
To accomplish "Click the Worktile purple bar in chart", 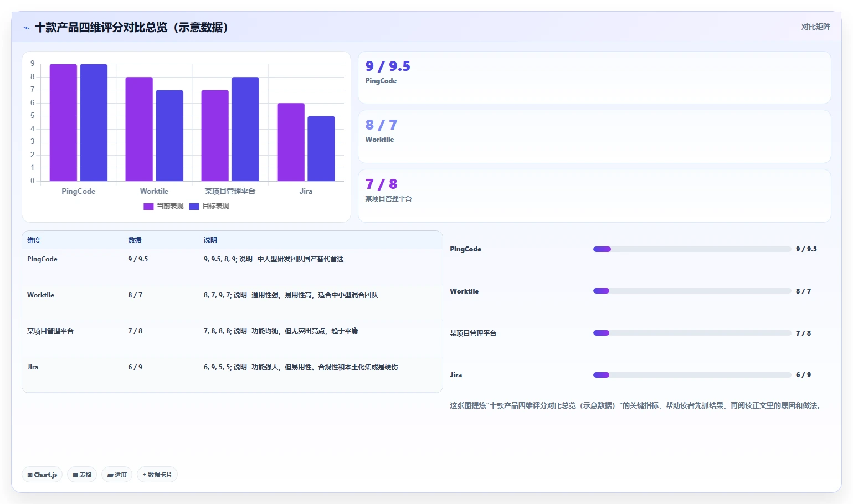I will (139, 129).
